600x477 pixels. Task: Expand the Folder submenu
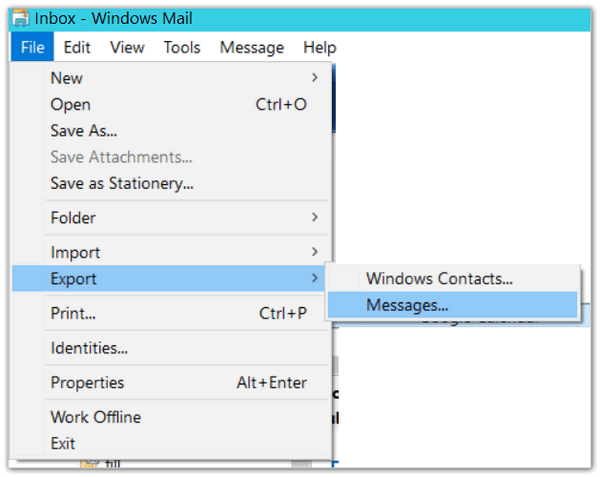[171, 218]
